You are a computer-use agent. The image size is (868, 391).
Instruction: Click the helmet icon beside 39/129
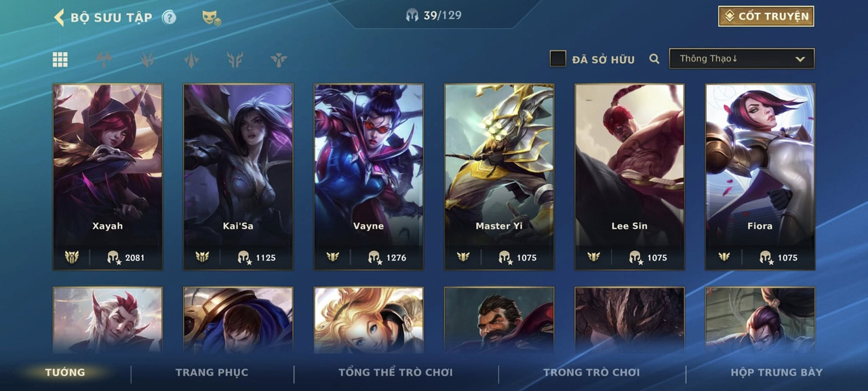tap(412, 15)
